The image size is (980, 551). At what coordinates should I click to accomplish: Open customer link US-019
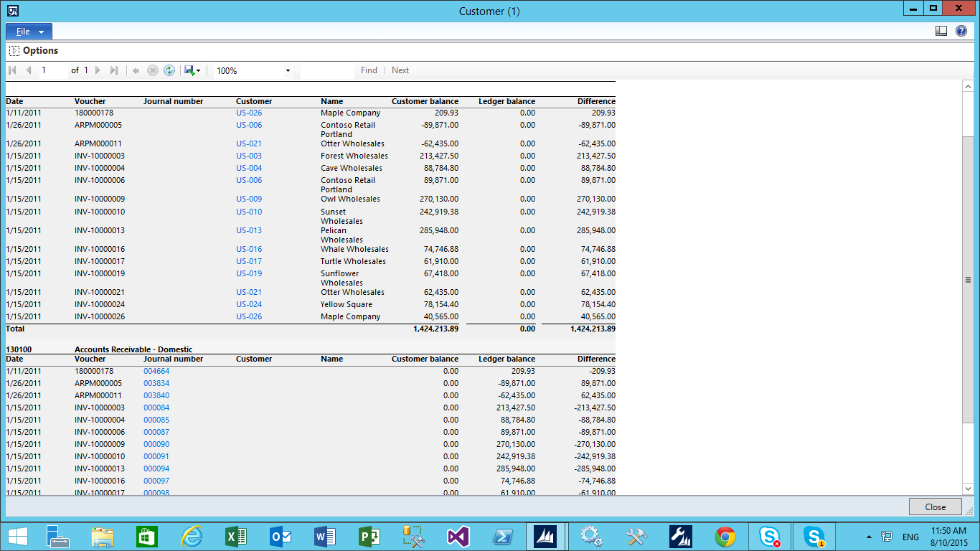(x=249, y=273)
